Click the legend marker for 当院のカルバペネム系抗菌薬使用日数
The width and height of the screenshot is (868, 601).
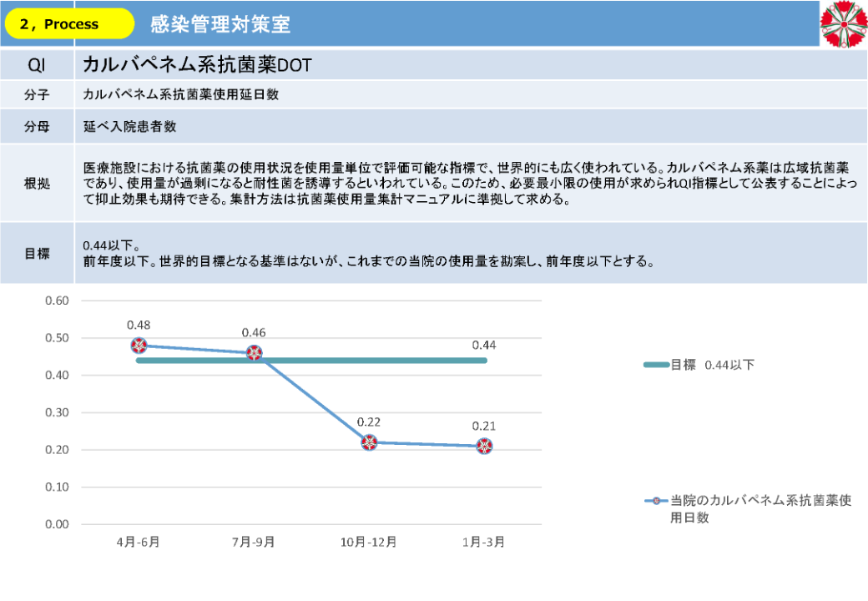click(x=657, y=501)
